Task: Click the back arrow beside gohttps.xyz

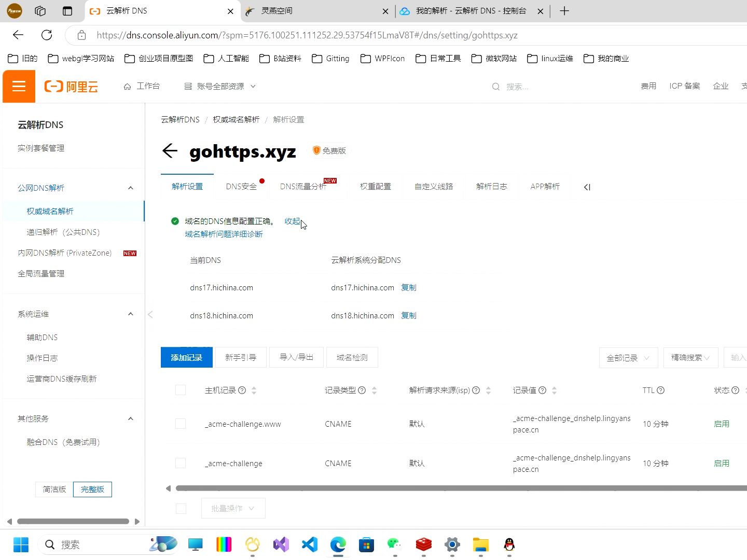Action: tap(170, 151)
